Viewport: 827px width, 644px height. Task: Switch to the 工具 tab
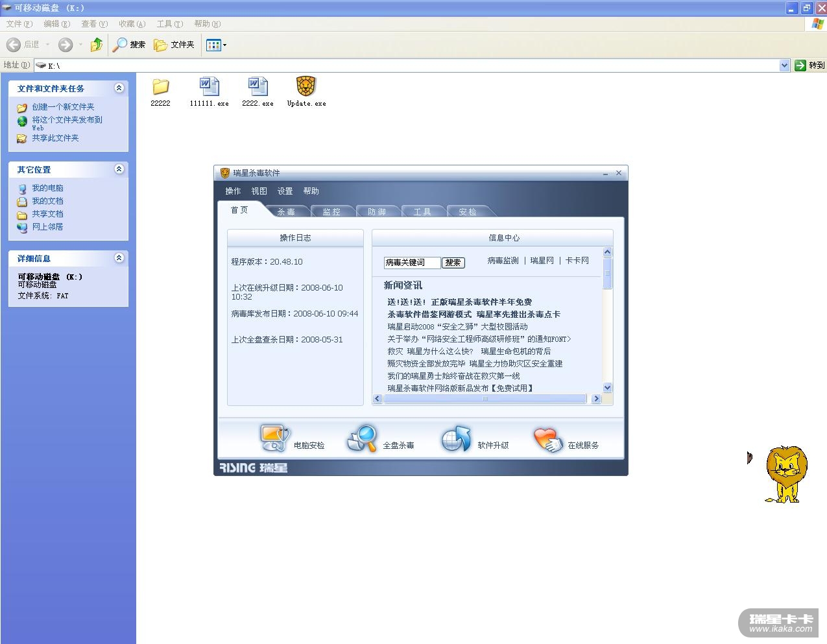pyautogui.click(x=422, y=212)
